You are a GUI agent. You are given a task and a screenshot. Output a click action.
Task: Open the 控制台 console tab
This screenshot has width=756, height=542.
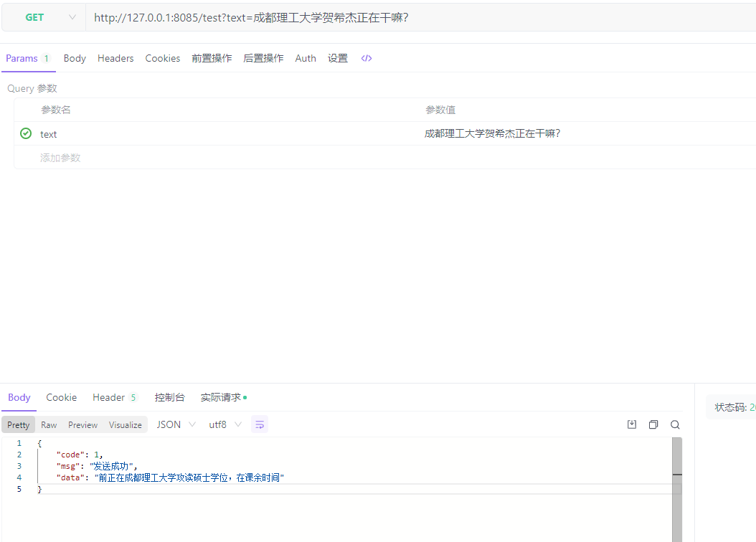coord(170,397)
